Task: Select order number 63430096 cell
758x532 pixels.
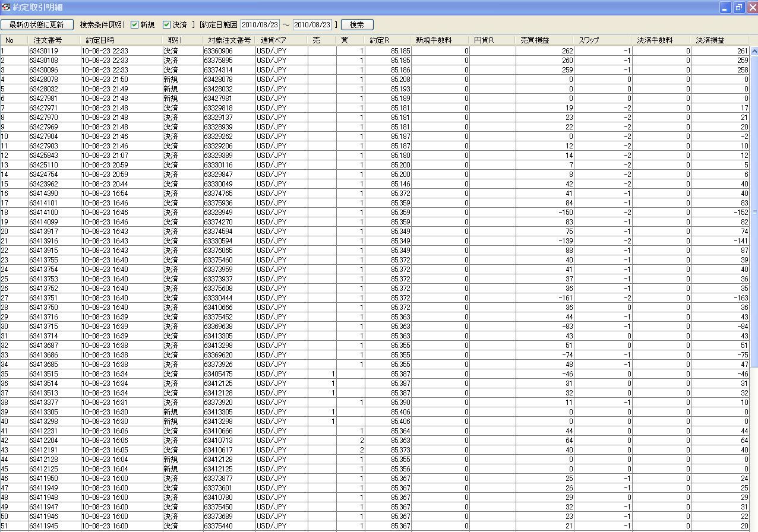Action: pos(54,70)
